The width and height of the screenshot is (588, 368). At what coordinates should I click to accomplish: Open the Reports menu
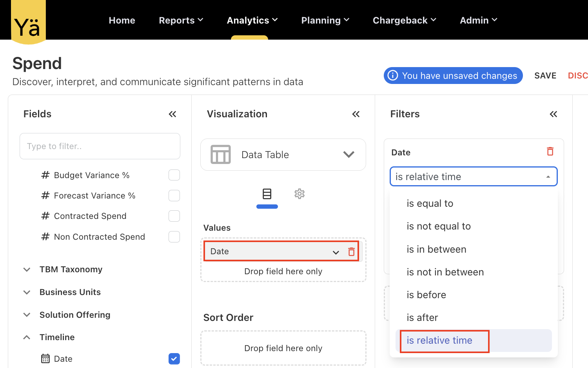pyautogui.click(x=181, y=20)
